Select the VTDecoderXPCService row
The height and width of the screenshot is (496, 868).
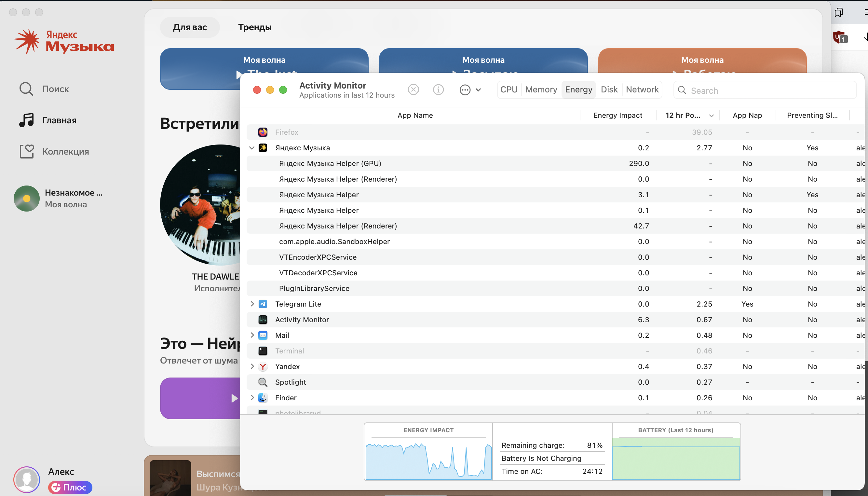point(555,273)
